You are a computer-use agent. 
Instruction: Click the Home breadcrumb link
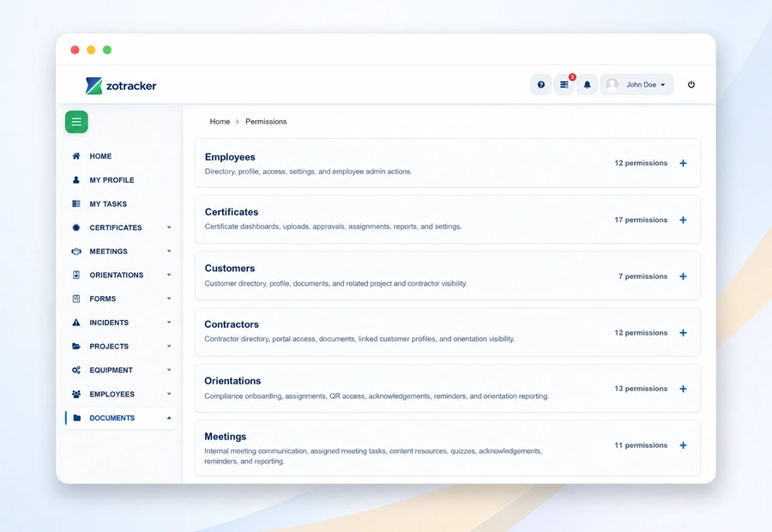[220, 122]
